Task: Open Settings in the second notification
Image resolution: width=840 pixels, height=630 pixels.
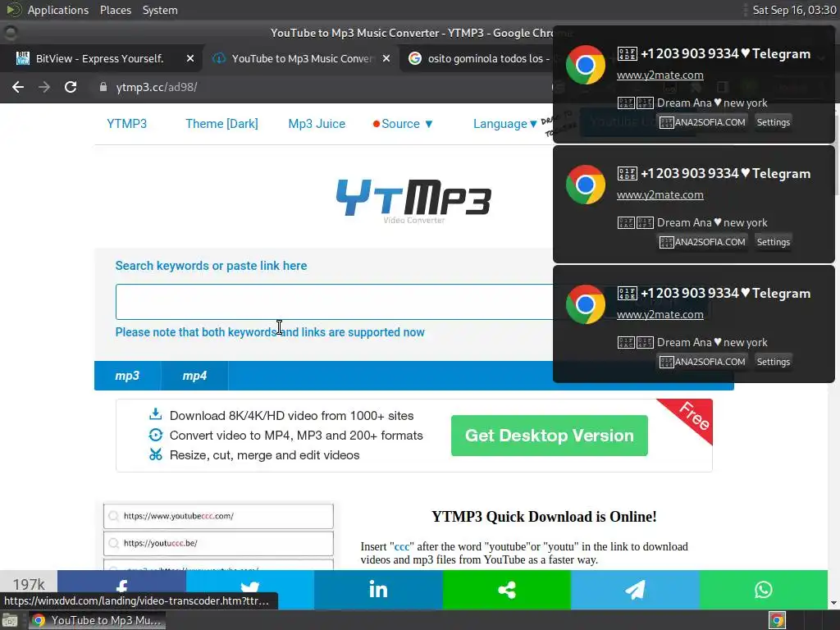Action: pos(773,242)
